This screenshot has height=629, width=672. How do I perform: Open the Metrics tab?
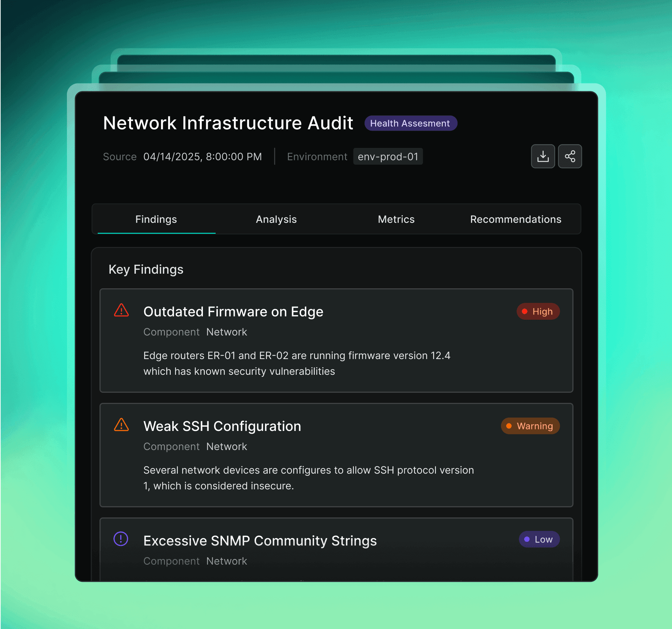396,219
